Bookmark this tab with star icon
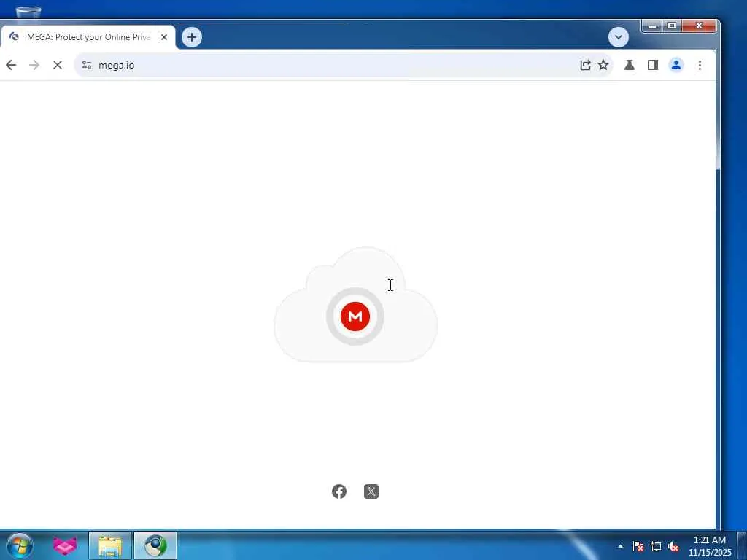747x560 pixels. click(603, 65)
